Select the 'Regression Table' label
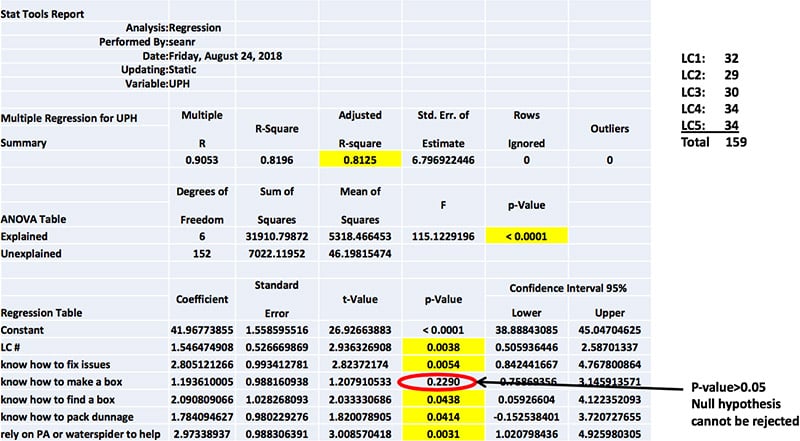Screen dimensions: 800x441 [41, 313]
